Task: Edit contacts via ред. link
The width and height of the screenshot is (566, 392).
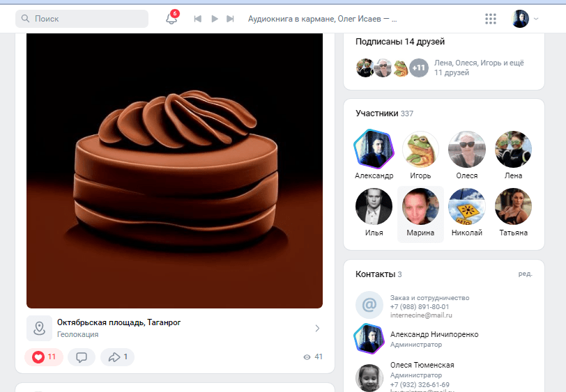Action: point(525,274)
